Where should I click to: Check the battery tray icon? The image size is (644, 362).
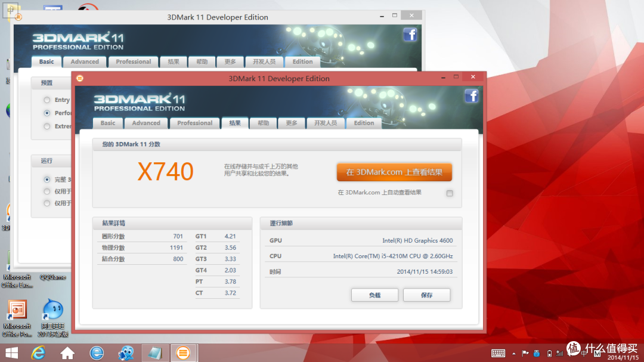click(x=549, y=354)
